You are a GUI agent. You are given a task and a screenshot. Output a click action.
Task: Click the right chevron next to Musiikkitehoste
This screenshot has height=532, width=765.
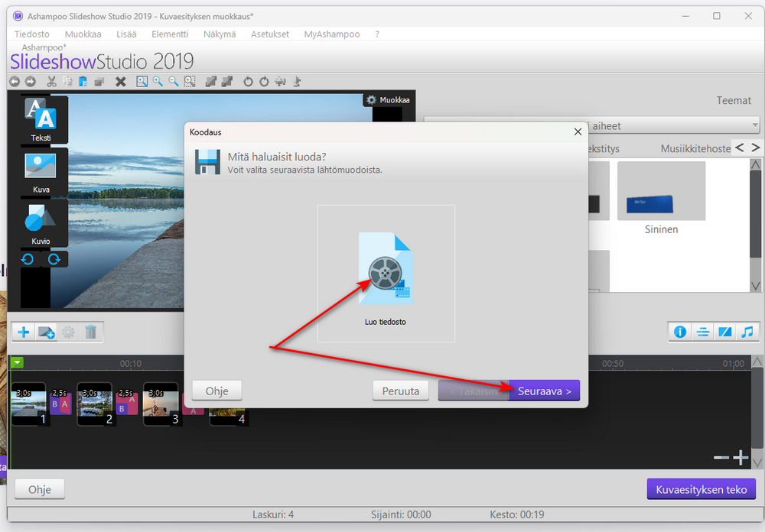756,148
